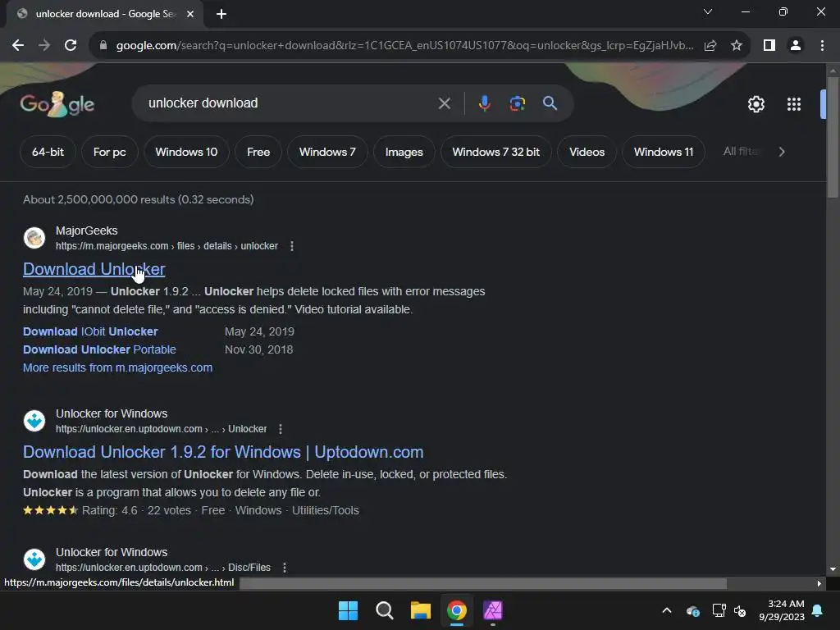
Task: Open more options for Uptodown Unlocker result
Action: pyautogui.click(x=281, y=429)
